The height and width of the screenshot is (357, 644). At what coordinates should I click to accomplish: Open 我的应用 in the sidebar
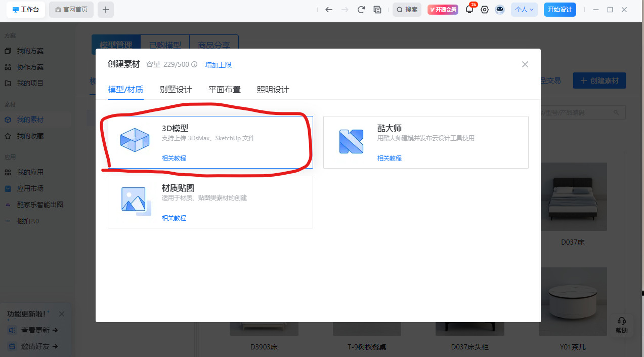(30, 172)
